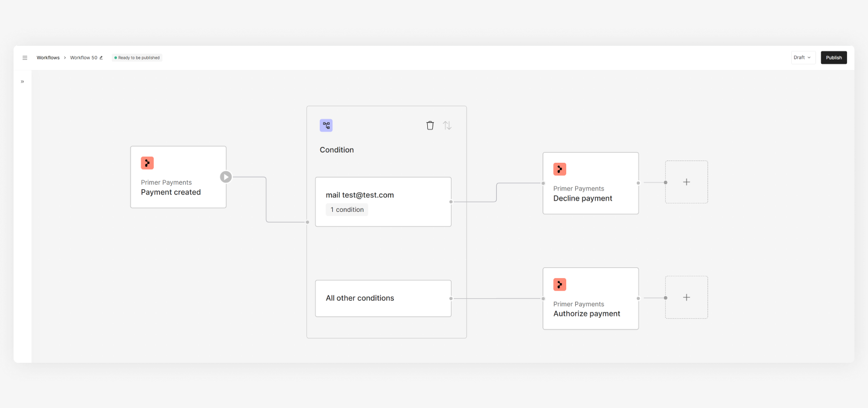Click the Primer icon in Payment created node
This screenshot has height=408, width=868.
pyautogui.click(x=147, y=163)
